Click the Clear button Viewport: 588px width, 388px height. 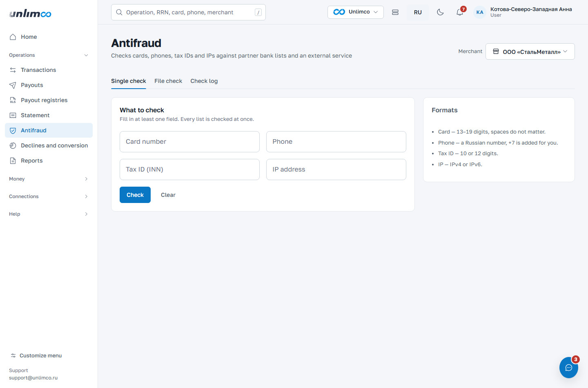click(168, 195)
